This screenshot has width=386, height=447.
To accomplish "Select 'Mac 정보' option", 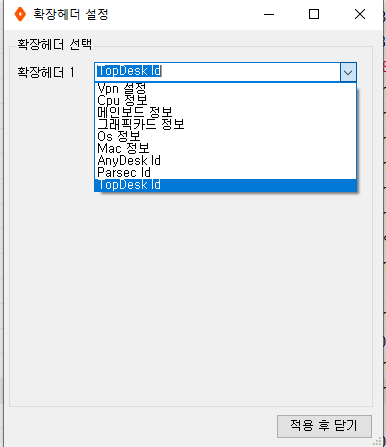I will coord(225,149).
